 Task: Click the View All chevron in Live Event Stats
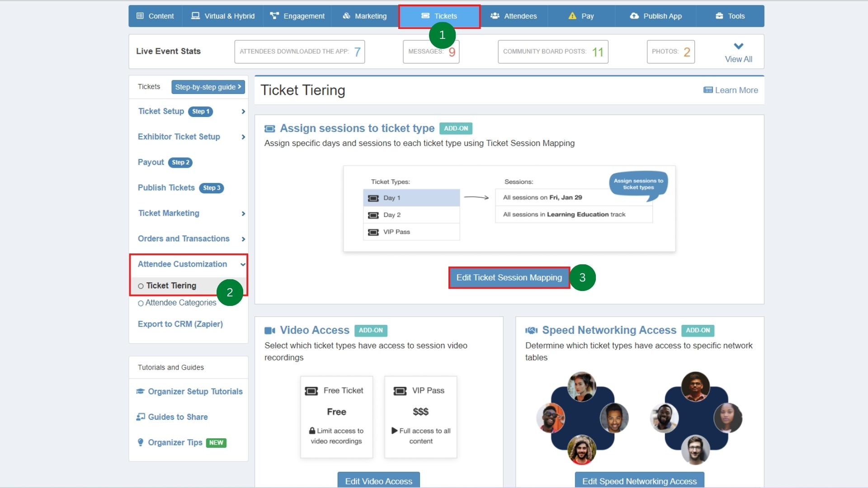point(738,46)
